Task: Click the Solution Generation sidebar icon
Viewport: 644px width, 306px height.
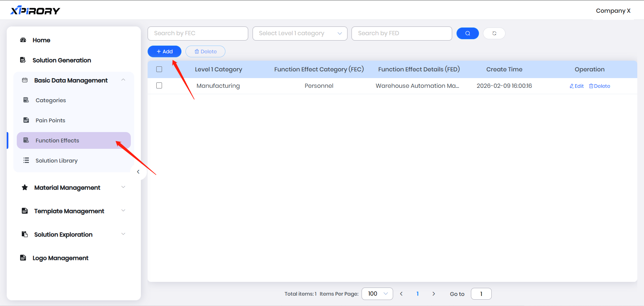Action: tap(23, 60)
